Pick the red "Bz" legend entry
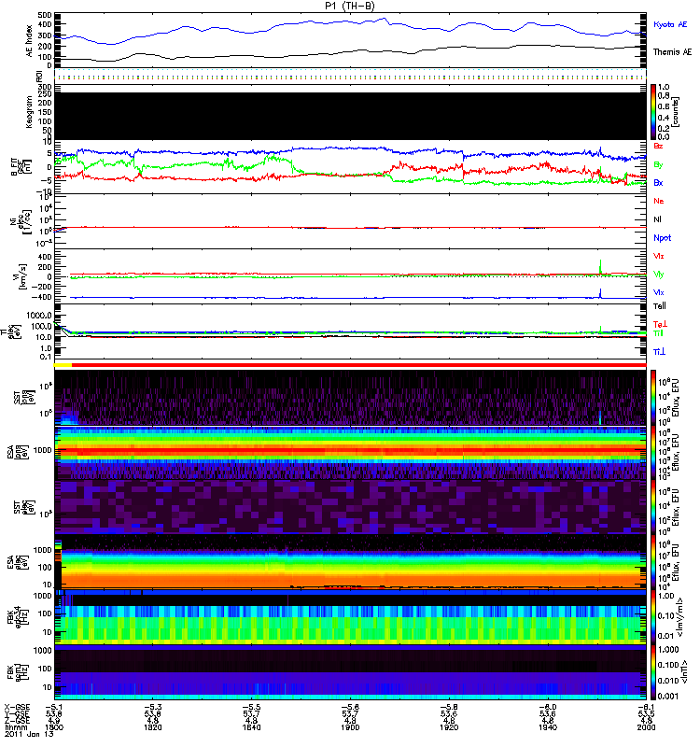Screen dimensions: 700x747 658,146
